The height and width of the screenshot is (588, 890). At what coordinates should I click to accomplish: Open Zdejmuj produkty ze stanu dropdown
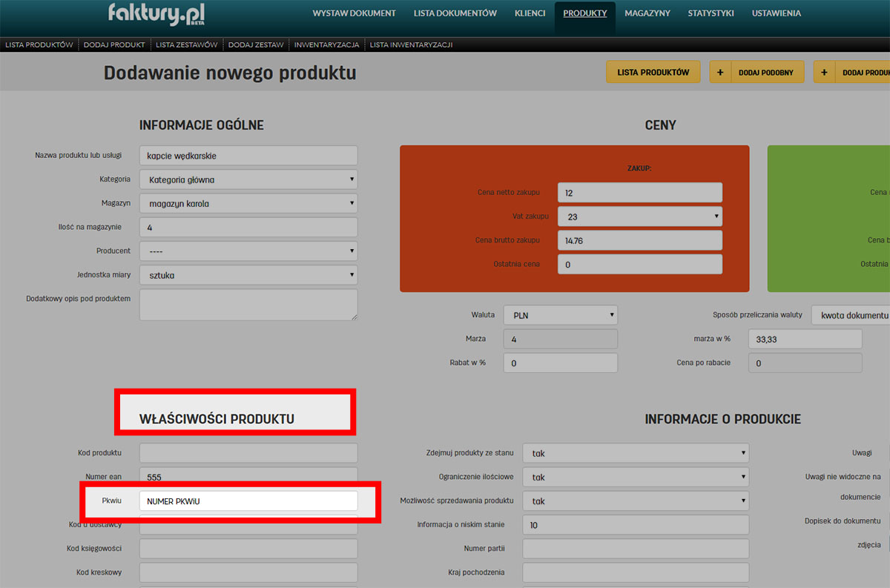635,453
